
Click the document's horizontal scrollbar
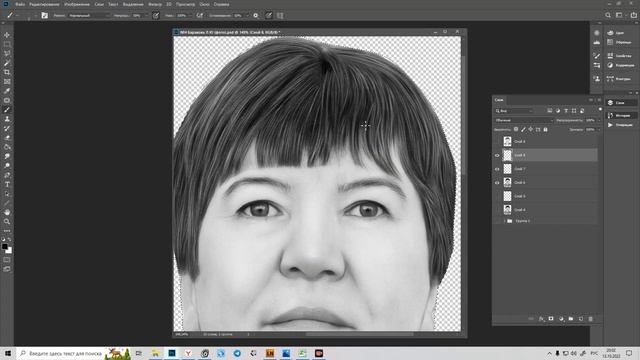359,334
